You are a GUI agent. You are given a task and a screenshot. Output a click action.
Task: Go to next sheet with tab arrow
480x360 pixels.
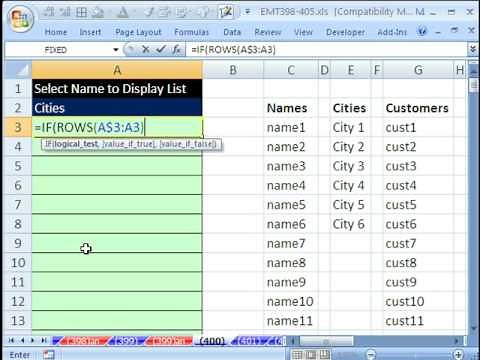33,340
